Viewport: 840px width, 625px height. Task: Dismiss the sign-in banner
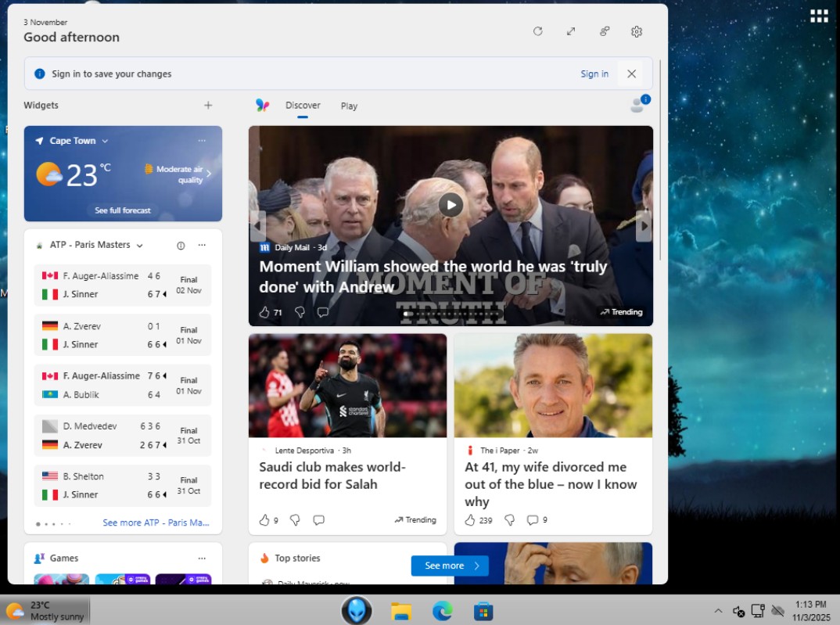pyautogui.click(x=632, y=74)
